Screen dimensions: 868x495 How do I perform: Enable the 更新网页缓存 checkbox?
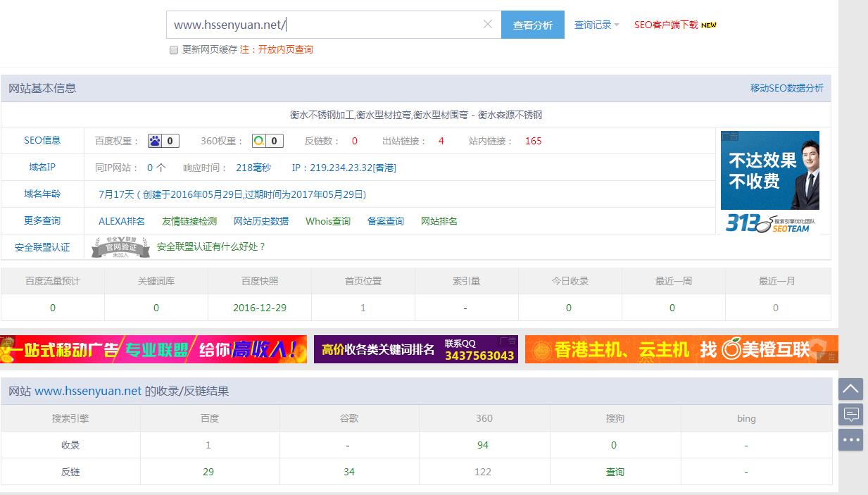coord(172,50)
